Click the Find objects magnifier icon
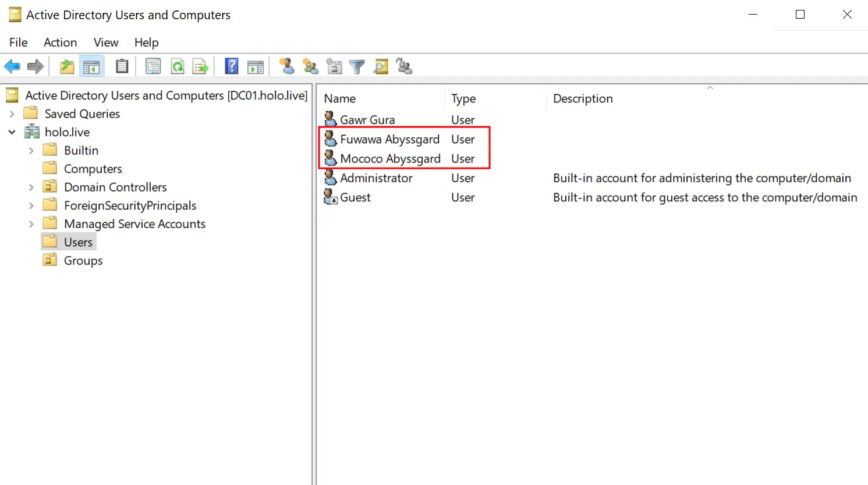Viewport: 868px width, 485px height. tap(381, 66)
